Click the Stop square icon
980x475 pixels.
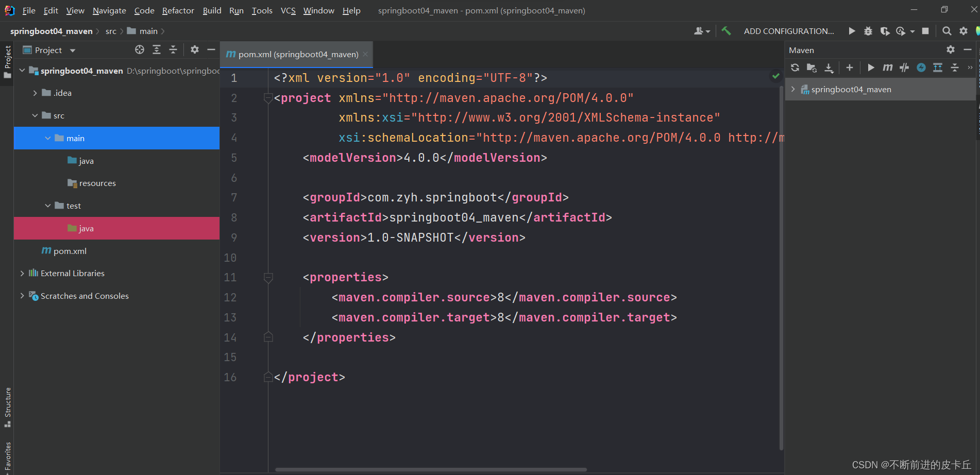pos(925,31)
